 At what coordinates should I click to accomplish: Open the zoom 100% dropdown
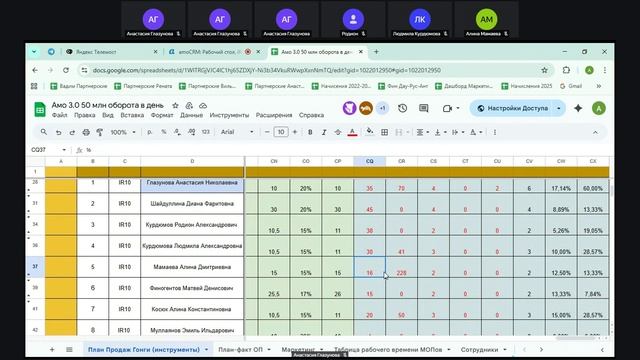tap(123, 132)
